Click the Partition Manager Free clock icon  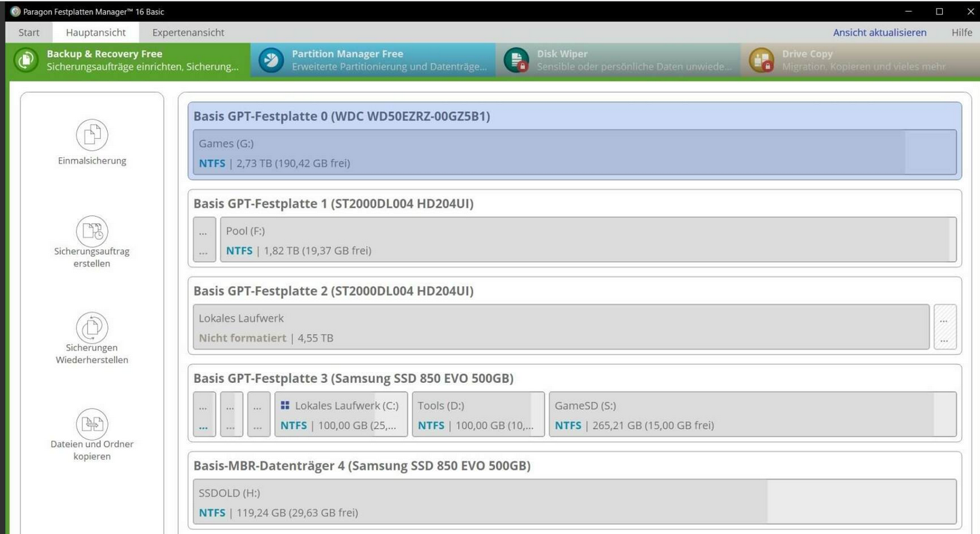coord(271,60)
